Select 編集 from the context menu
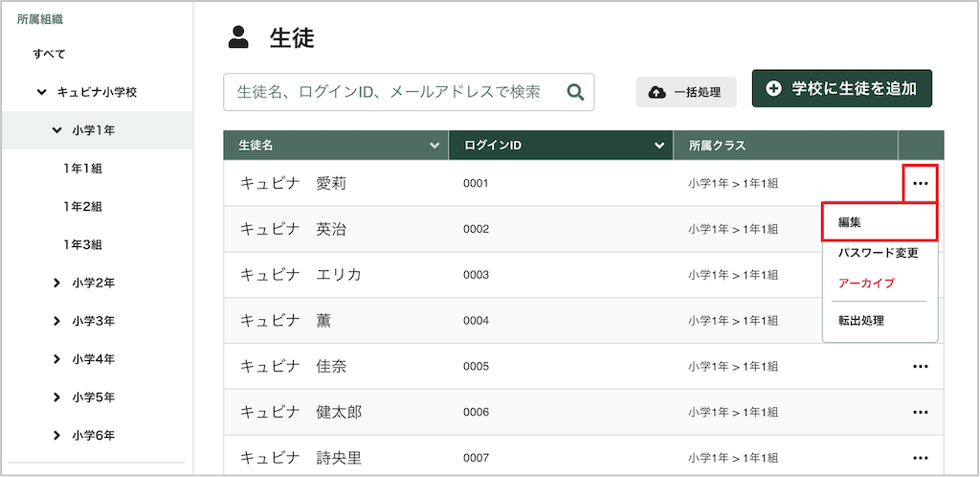The height and width of the screenshot is (477, 980). (x=880, y=222)
